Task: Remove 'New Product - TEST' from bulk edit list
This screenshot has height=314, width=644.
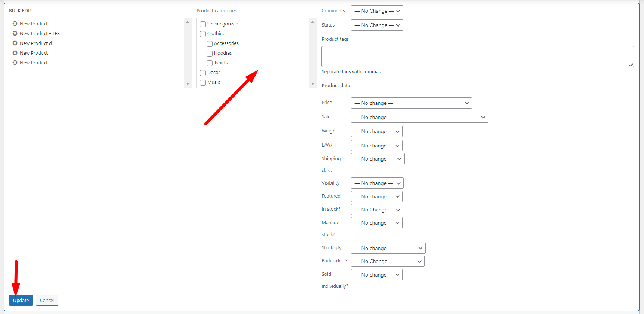Action: click(x=15, y=33)
